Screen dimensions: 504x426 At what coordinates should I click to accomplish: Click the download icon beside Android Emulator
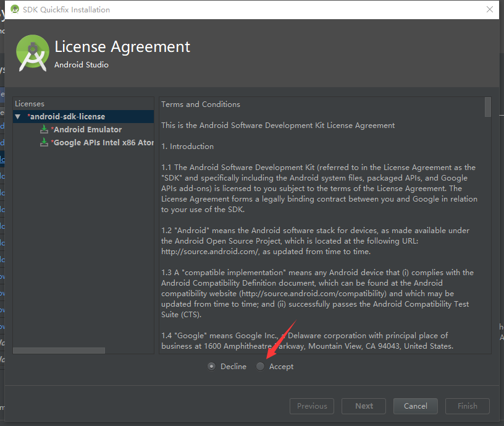(x=44, y=129)
